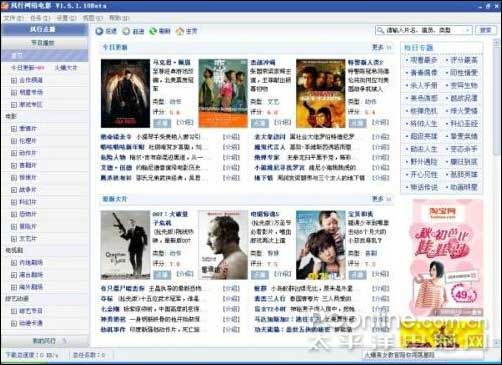
Task: Reload the page with the green 刷新 icon
Action: (153, 31)
